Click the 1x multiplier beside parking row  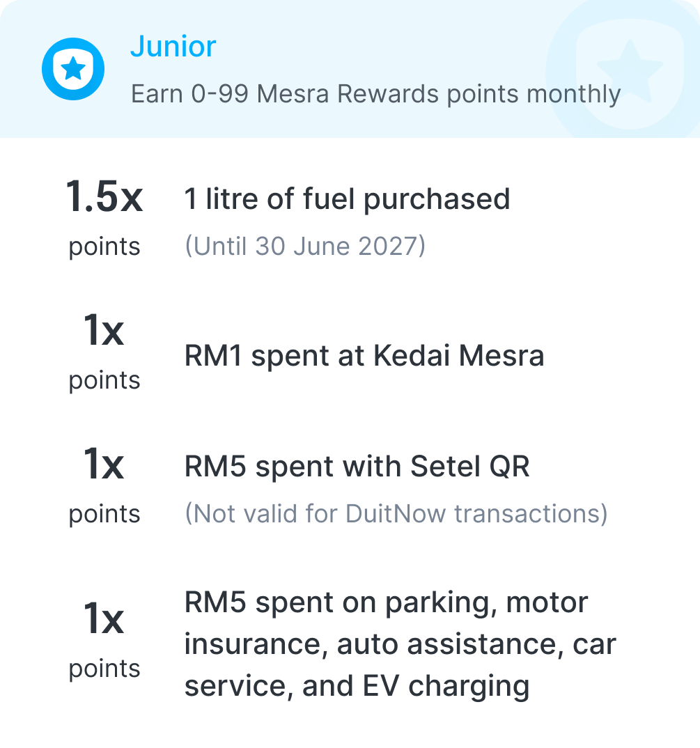click(104, 618)
